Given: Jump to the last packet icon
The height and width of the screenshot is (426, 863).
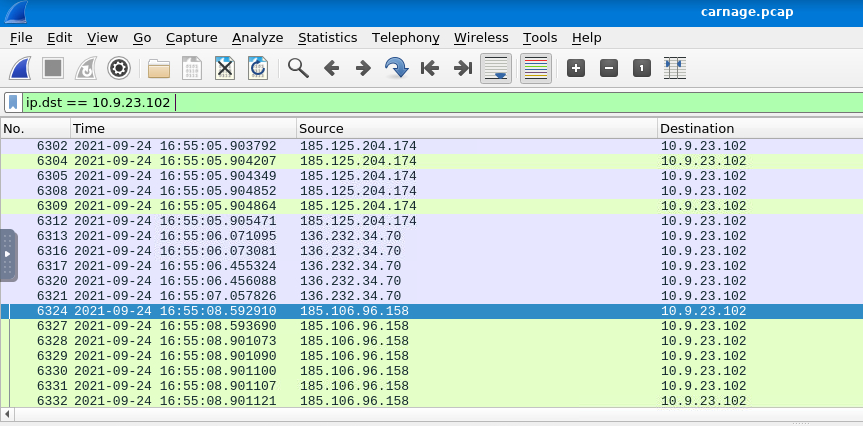Looking at the screenshot, I should pos(463,68).
